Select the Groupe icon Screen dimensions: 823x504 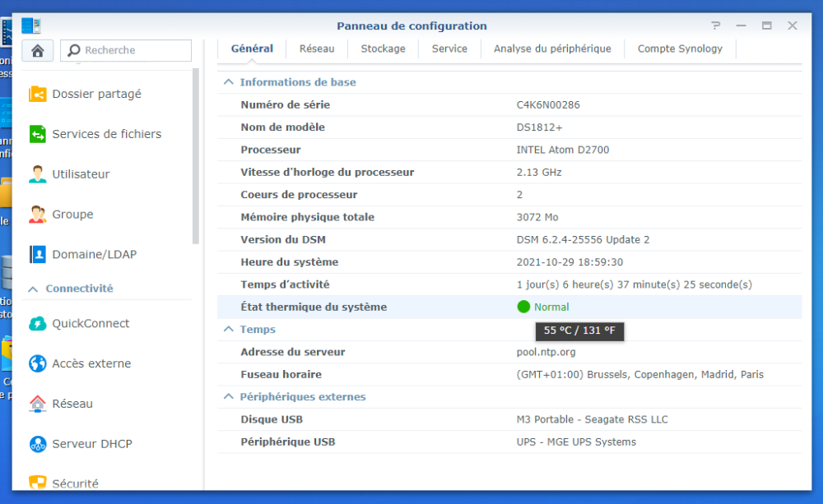pos(37,215)
